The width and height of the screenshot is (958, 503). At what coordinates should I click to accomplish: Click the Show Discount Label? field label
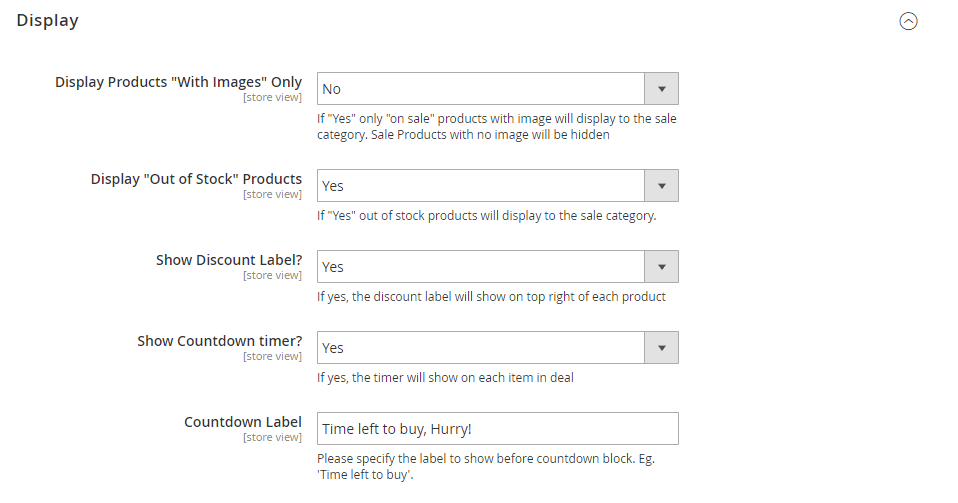(x=229, y=260)
